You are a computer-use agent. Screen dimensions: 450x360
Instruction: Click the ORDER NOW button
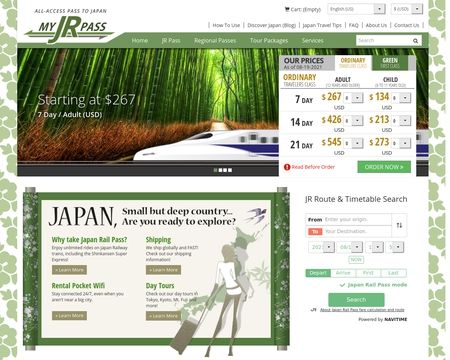[384, 167]
